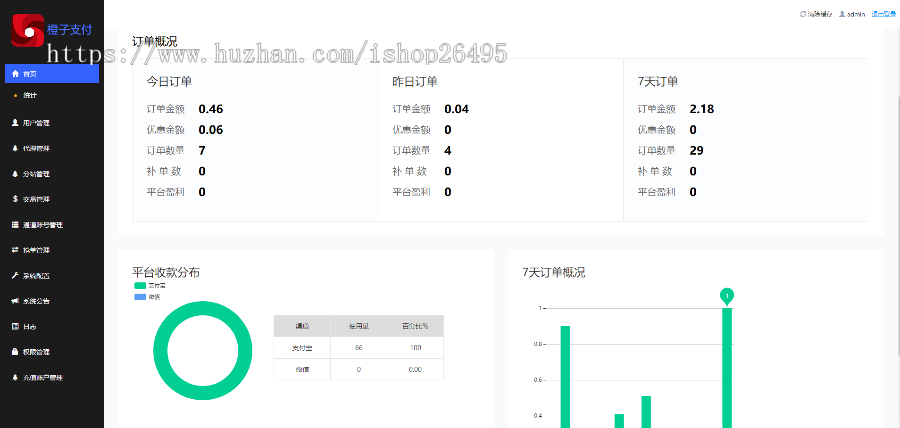Click today's order count 7
Screen dimensions: 900x428
202,150
